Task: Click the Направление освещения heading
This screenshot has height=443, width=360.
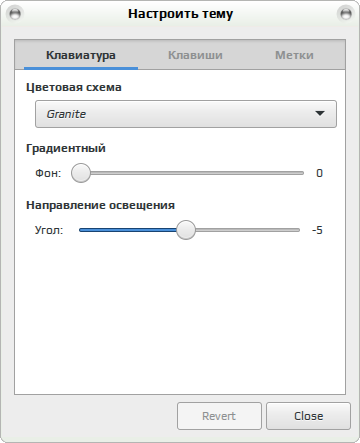Action: coord(100,205)
